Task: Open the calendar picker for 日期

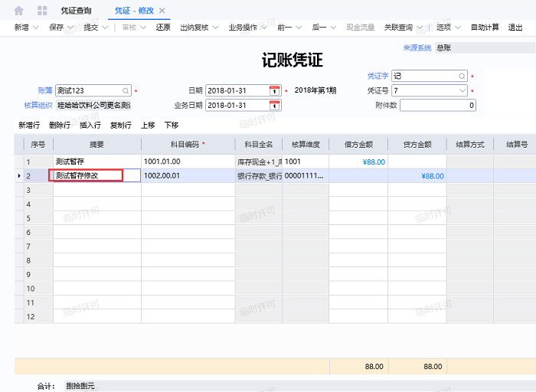Action: (274, 90)
